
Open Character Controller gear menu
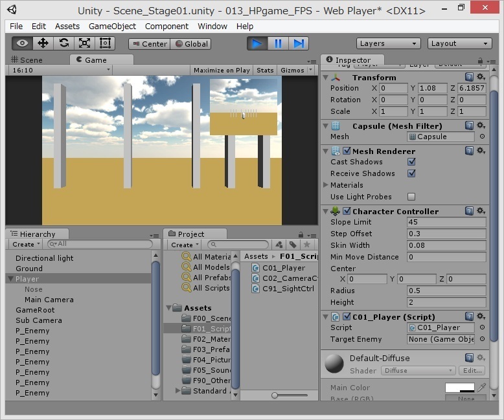tap(481, 210)
